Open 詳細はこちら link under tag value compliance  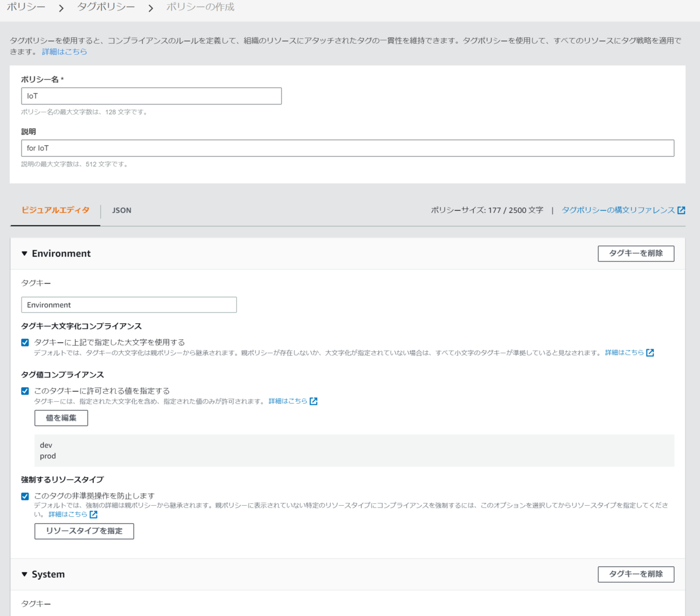click(288, 401)
